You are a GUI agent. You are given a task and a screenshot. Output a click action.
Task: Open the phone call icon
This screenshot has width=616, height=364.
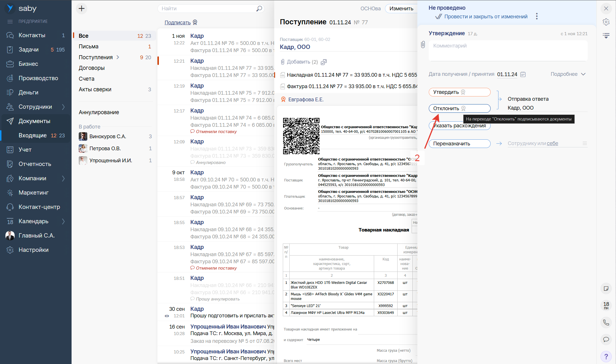(x=606, y=323)
